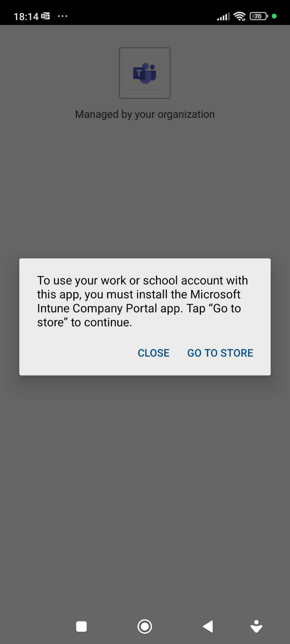
Task: Tap the three-dots notification overflow indicator
Action: coord(63,16)
